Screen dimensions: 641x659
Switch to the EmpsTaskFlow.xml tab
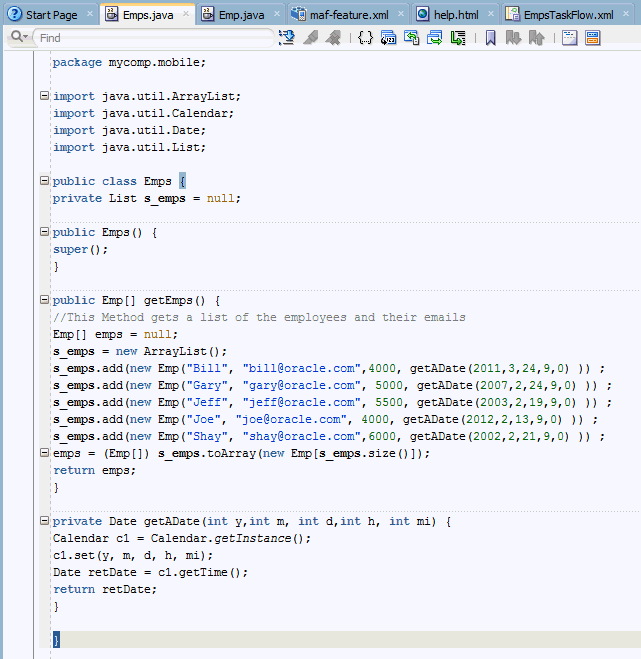[x=569, y=15]
